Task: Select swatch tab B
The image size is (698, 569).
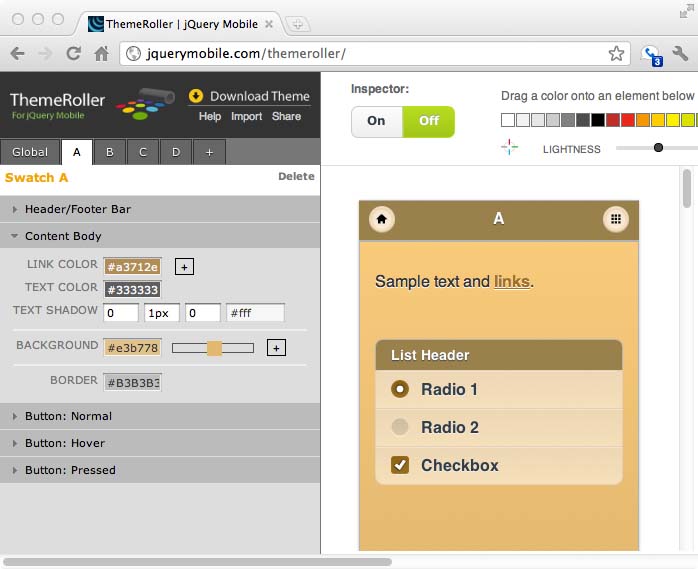Action: click(110, 152)
